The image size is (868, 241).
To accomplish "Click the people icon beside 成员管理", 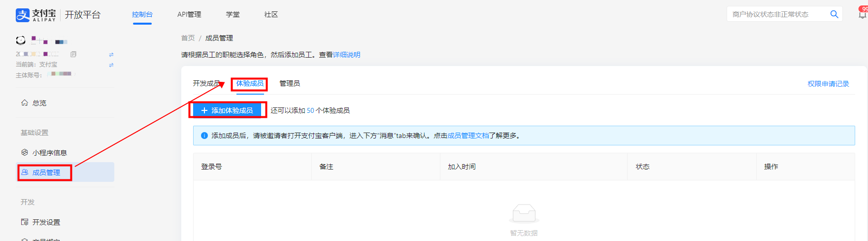I will tap(25, 172).
